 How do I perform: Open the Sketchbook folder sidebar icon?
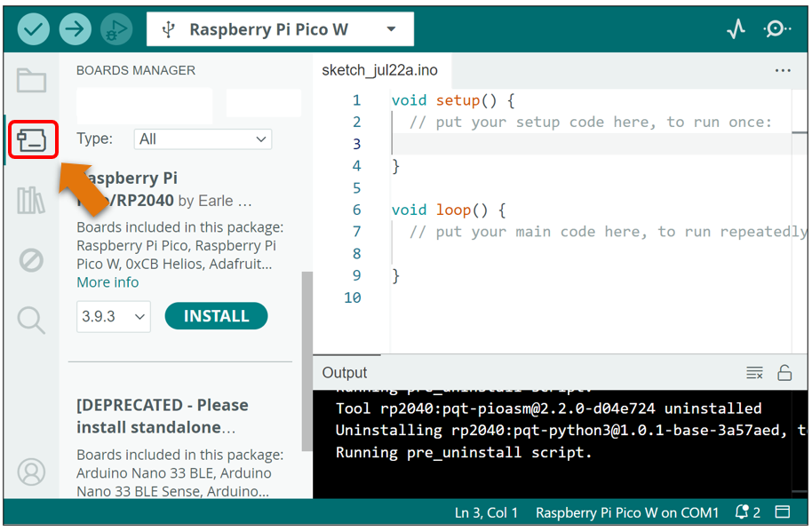pos(32,80)
